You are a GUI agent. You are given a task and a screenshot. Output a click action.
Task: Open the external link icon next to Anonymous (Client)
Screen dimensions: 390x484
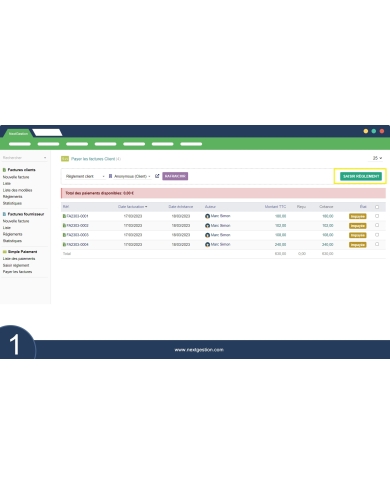(157, 176)
